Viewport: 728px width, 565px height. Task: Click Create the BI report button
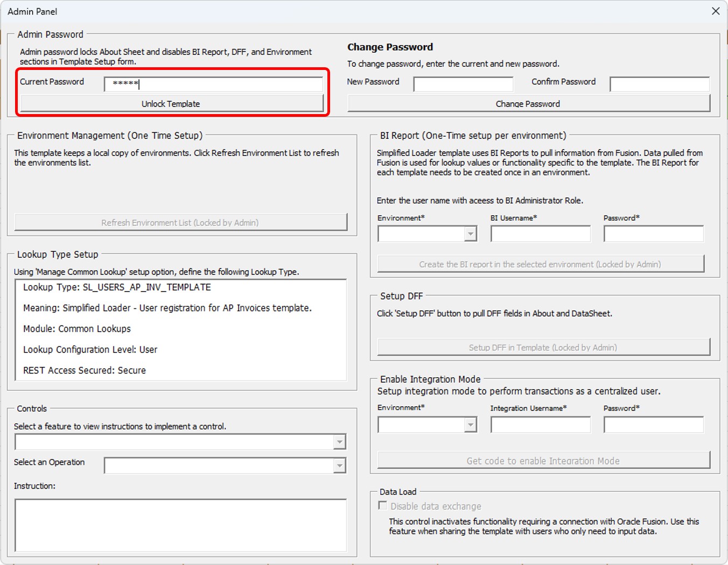pos(541,264)
